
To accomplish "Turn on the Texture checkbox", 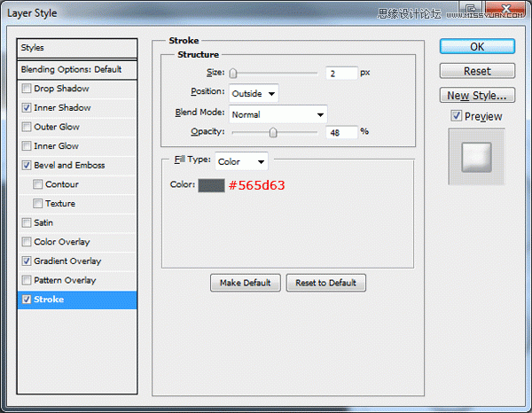I will [x=37, y=204].
